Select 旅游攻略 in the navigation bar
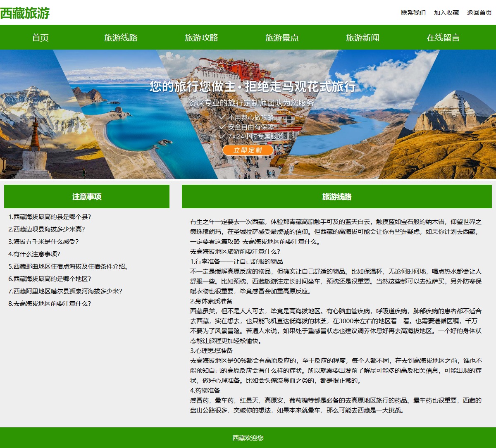496x448 pixels. click(x=201, y=38)
